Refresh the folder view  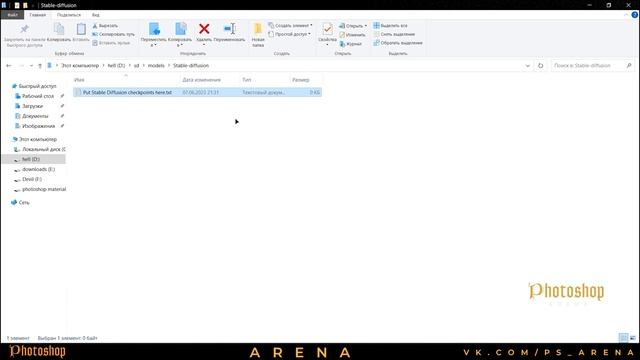540,66
